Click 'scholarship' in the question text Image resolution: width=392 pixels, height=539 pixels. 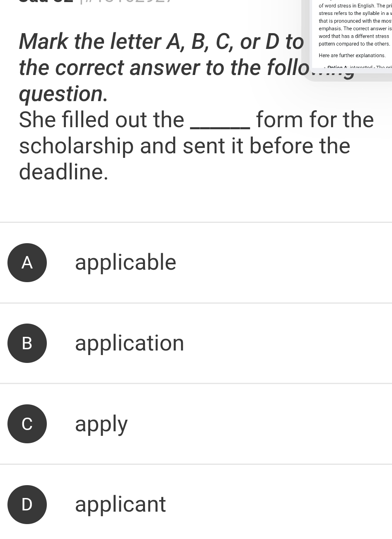coord(76,146)
